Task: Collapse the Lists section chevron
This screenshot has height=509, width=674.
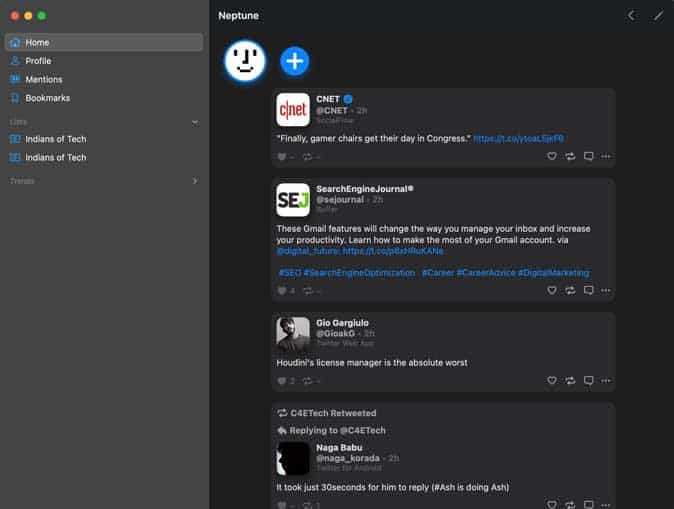Action: (x=195, y=123)
